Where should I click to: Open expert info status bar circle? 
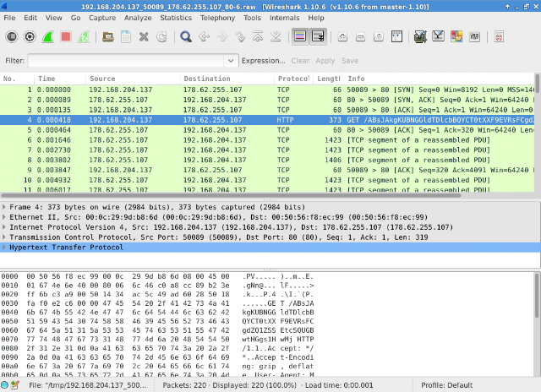coord(4,385)
